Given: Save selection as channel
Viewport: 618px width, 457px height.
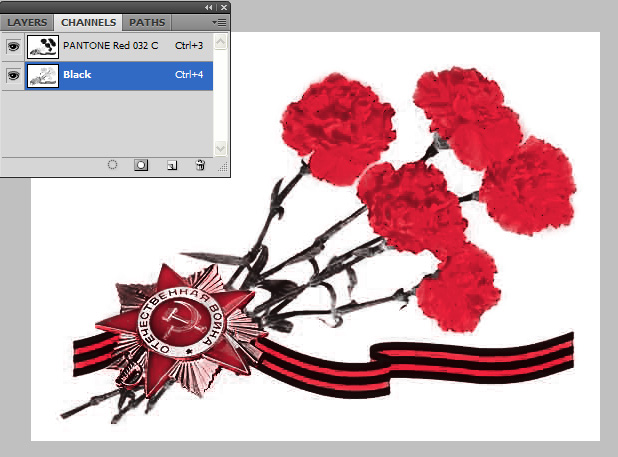Looking at the screenshot, I should 141,165.
